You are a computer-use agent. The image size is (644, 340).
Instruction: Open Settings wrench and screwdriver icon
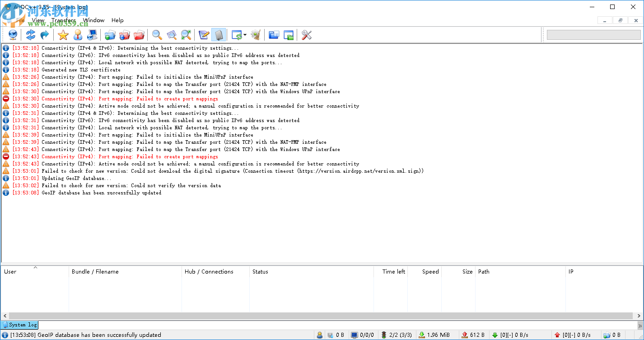tap(307, 35)
